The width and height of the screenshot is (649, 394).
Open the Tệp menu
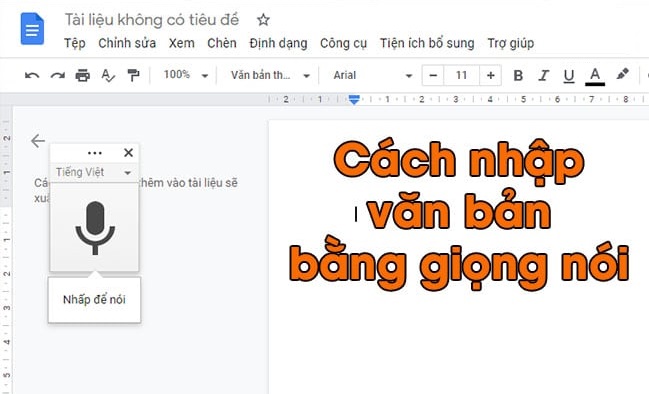tap(75, 43)
